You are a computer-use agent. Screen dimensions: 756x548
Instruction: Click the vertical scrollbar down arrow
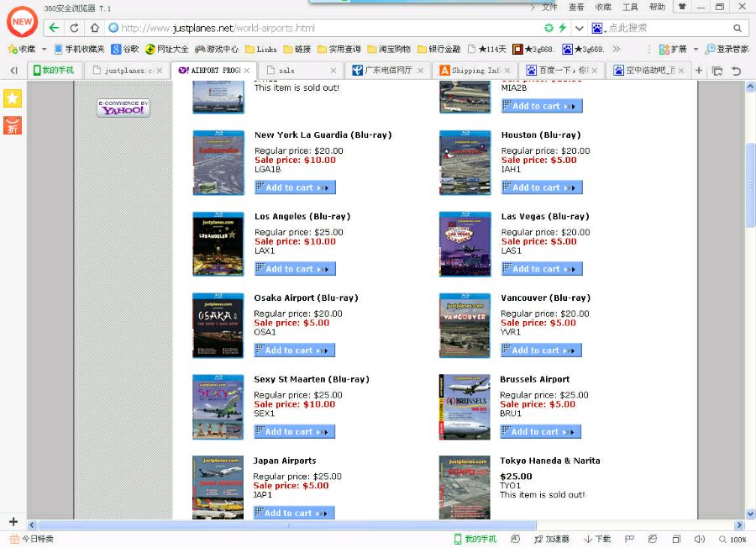751,514
